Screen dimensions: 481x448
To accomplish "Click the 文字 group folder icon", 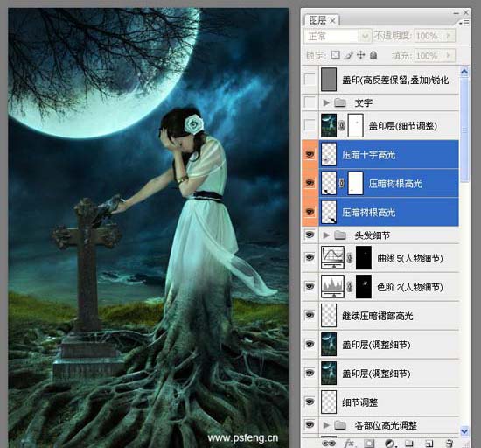I will [340, 102].
